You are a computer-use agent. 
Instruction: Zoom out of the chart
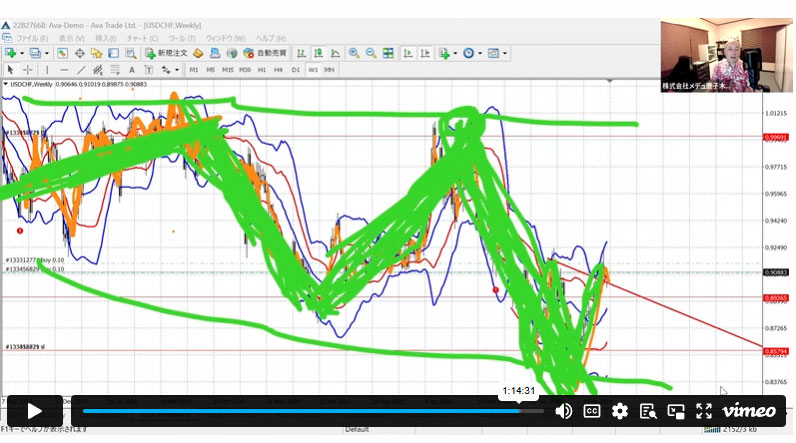[x=370, y=53]
